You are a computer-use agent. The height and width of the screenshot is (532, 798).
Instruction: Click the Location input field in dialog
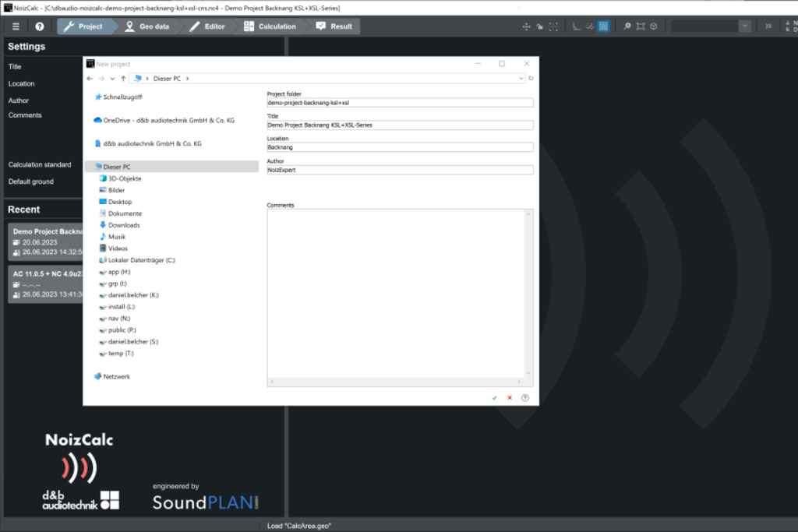(400, 147)
